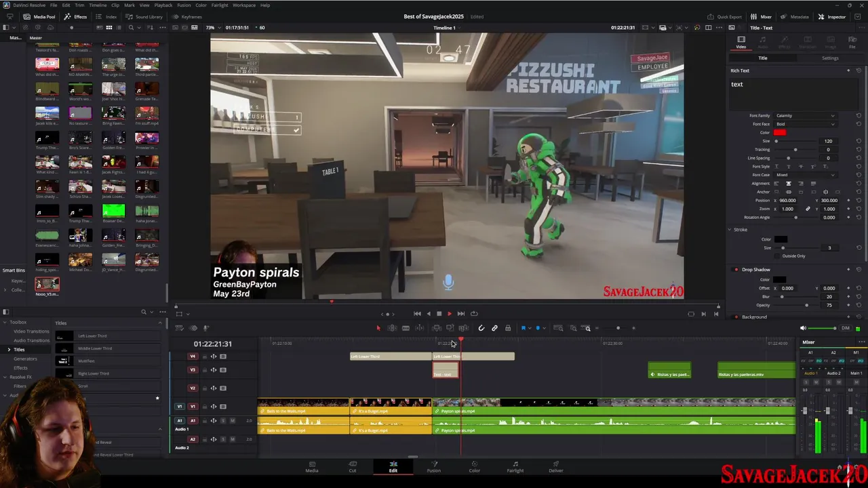
Task: Open the media pool three-dot options menu
Action: [162, 28]
